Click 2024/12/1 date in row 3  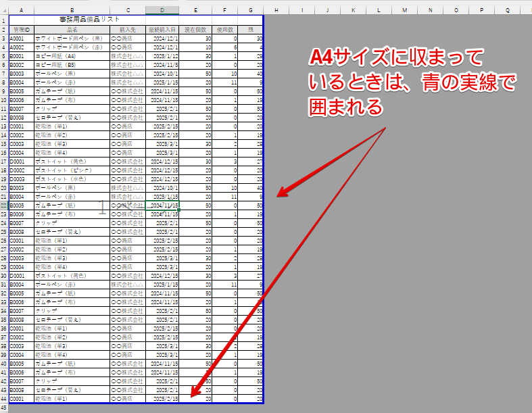click(x=162, y=39)
